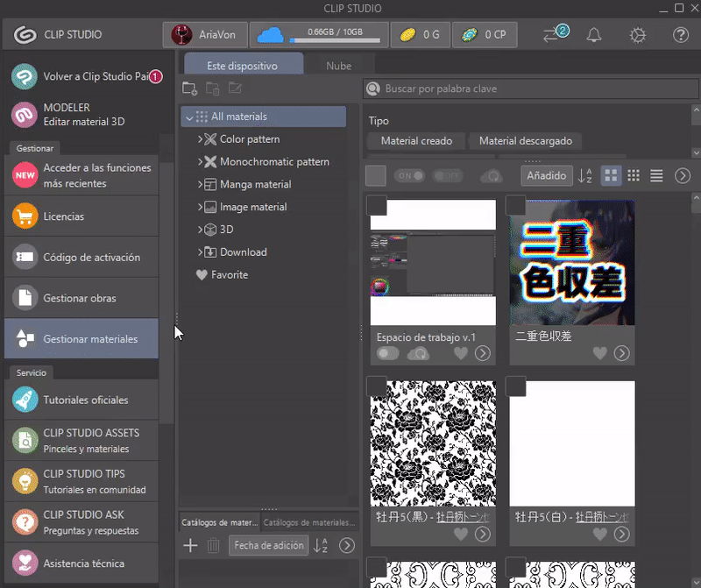Viewport: 701px width, 588px height.
Task: Open the 牡丹5(黒) peony pattern thumbnail
Action: (433, 443)
